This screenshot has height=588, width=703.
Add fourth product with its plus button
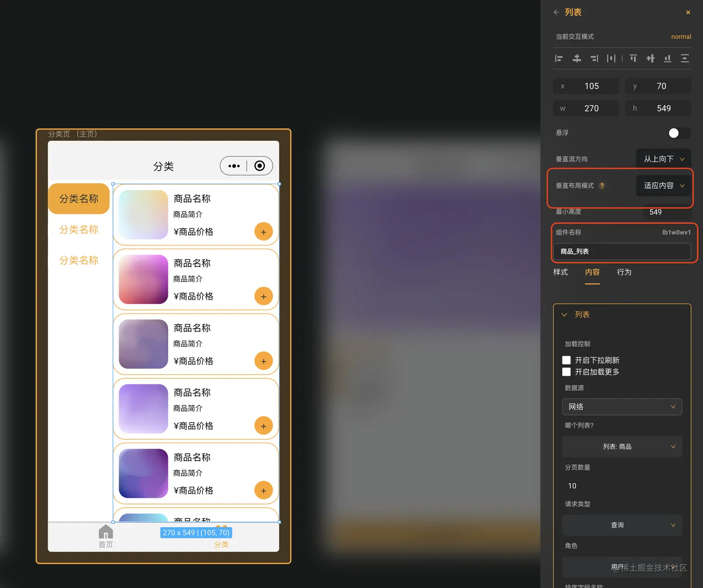[x=264, y=426]
